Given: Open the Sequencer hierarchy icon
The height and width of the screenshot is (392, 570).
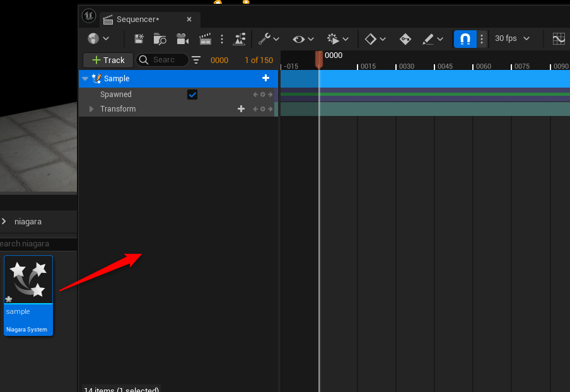Looking at the screenshot, I should [x=240, y=39].
